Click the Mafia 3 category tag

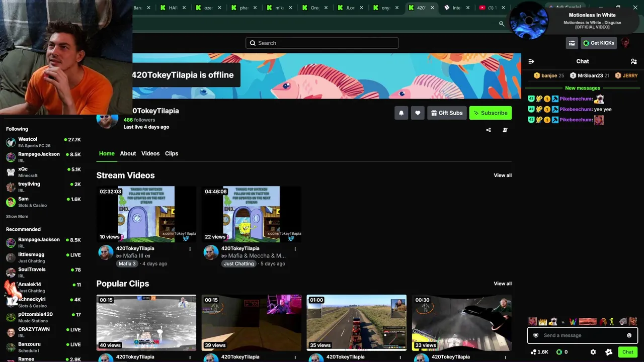point(127,263)
